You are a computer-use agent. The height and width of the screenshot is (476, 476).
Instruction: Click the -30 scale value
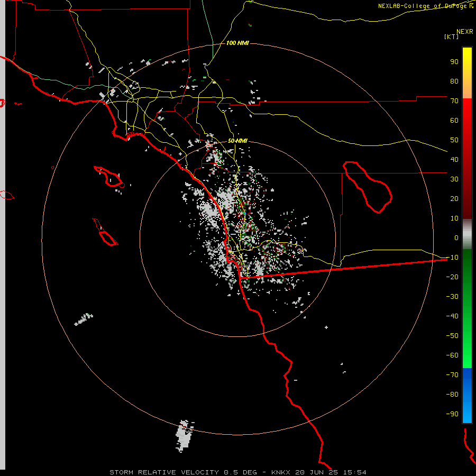(452, 297)
